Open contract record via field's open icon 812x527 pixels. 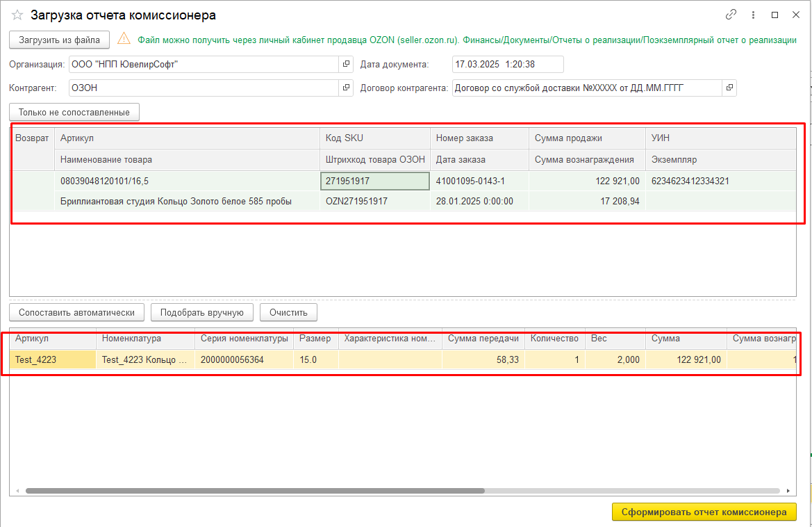point(729,88)
